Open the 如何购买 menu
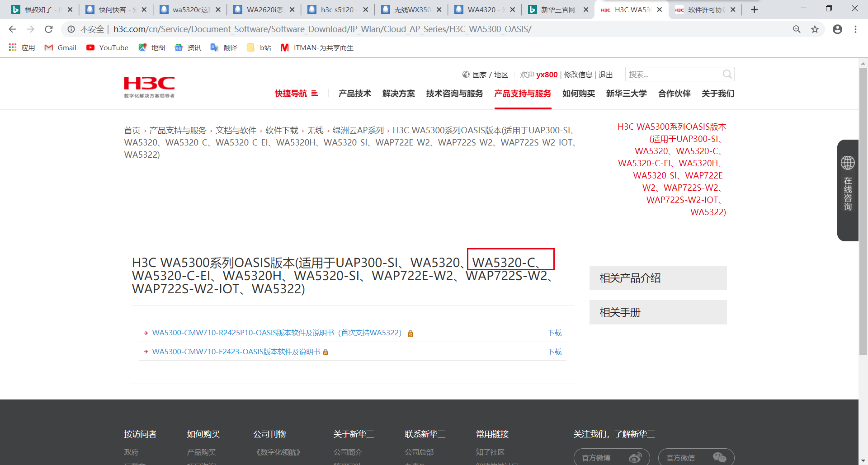This screenshot has height=465, width=868. [x=579, y=94]
